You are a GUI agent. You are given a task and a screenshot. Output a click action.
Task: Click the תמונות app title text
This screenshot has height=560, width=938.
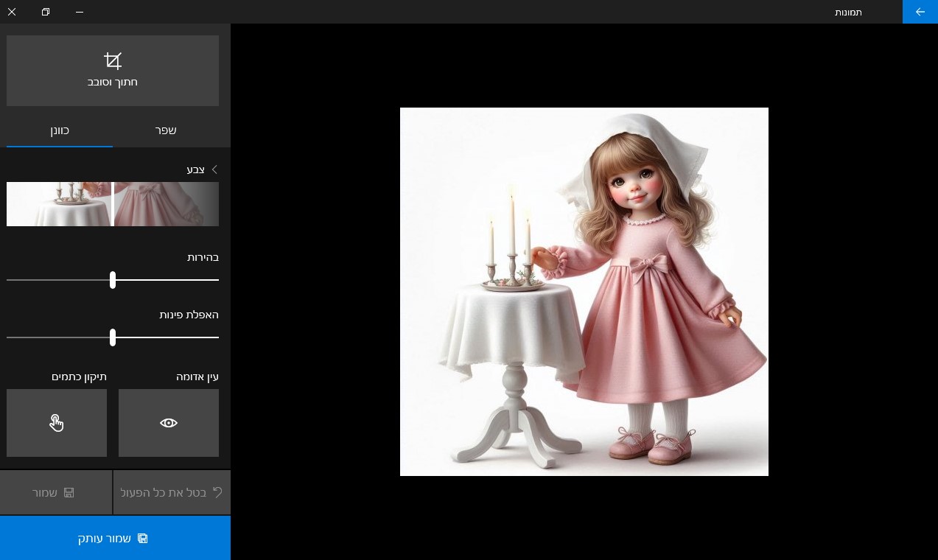point(848,13)
